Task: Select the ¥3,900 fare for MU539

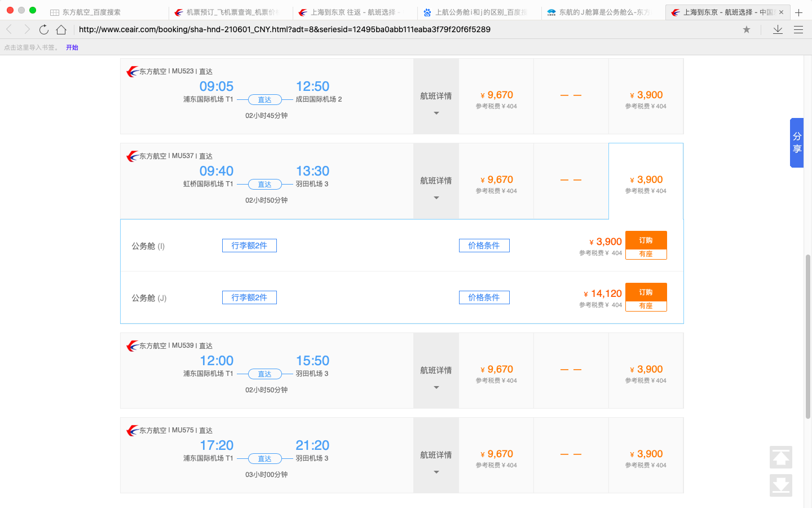Action: coord(646,371)
